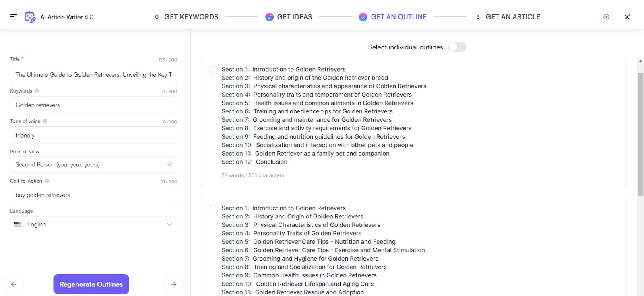Image resolution: width=644 pixels, height=296 pixels.
Task: Open the Language dropdown
Action: pos(93,224)
